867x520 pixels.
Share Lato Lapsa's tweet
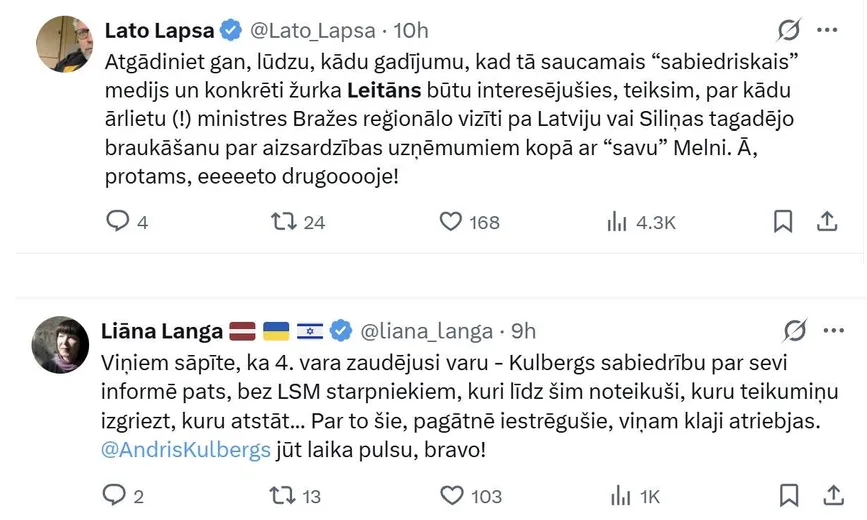827,221
